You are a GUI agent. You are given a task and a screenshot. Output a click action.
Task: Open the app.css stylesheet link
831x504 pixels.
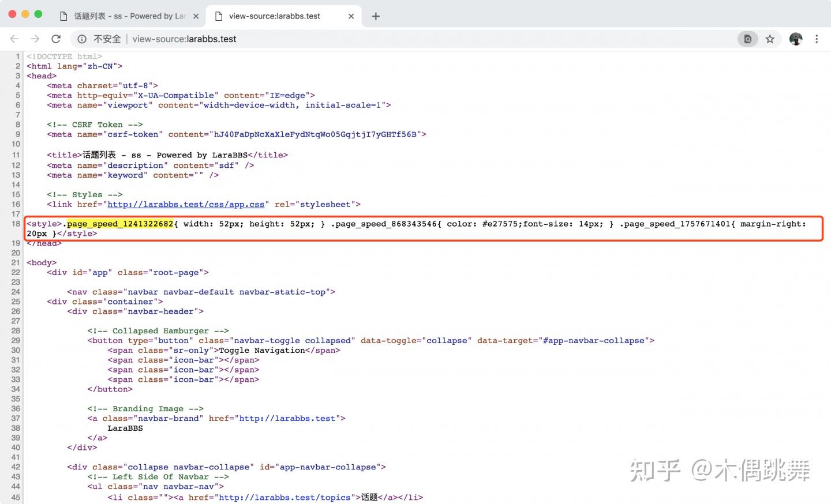pos(186,204)
